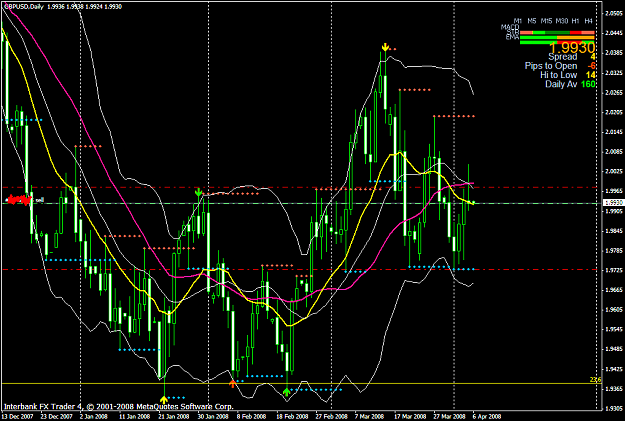The image size is (625, 421).
Task: Click the OHLC values 1.9936 1.9938 1.9924 1.9930
Action: click(x=84, y=6)
